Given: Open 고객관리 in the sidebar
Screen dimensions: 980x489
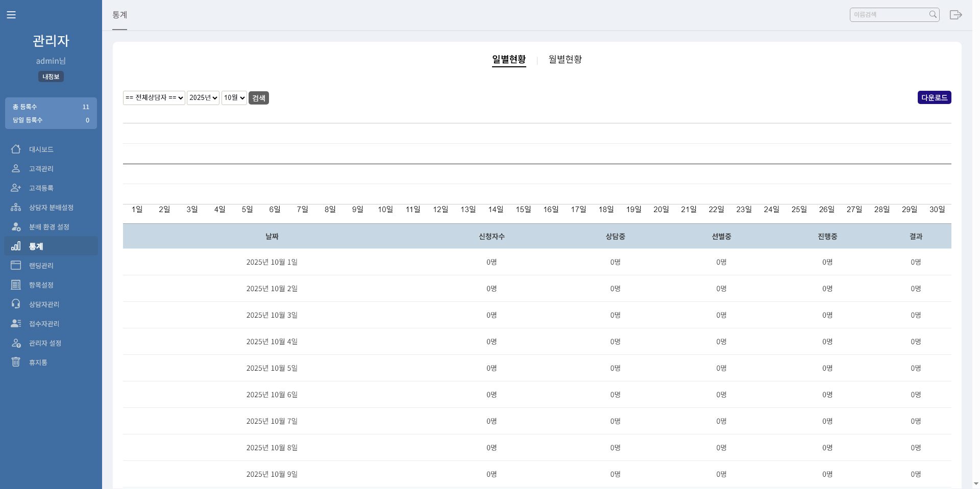Looking at the screenshot, I should point(41,169).
